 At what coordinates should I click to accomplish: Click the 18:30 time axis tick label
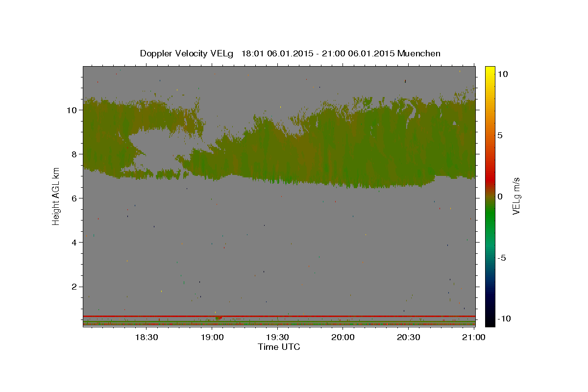[146, 338]
